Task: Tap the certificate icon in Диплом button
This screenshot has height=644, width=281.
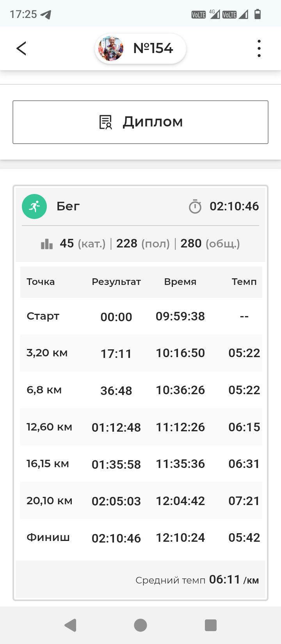Action: pos(105,122)
